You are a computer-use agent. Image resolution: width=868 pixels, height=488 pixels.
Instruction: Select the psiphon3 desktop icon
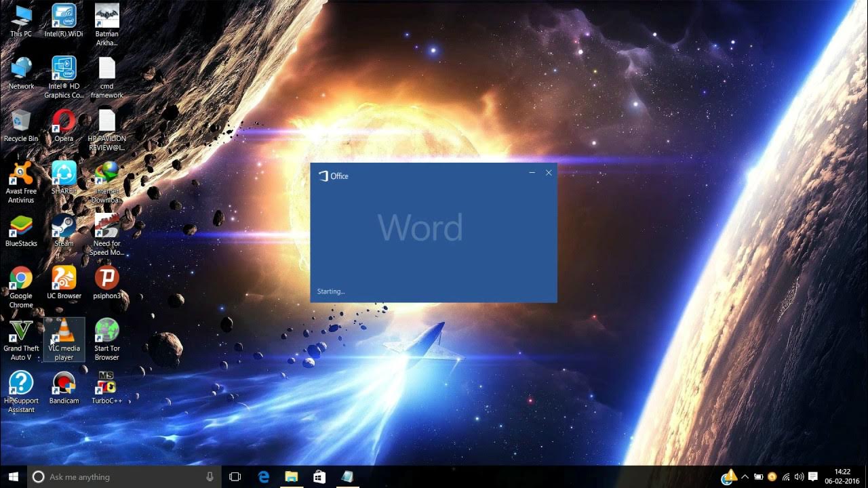click(x=106, y=283)
